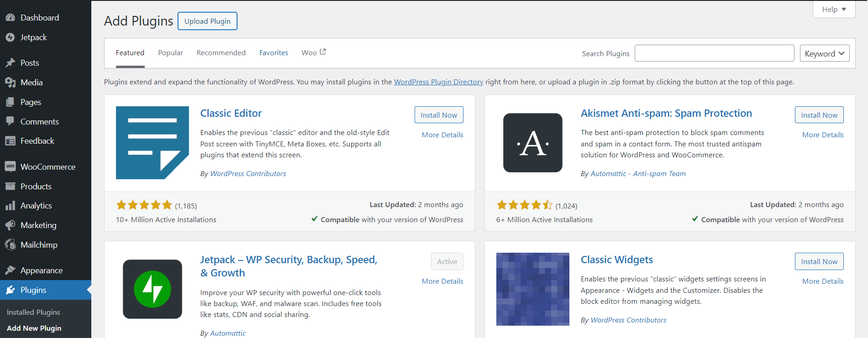
Task: Click the Analytics bar chart icon
Action: pos(10,206)
